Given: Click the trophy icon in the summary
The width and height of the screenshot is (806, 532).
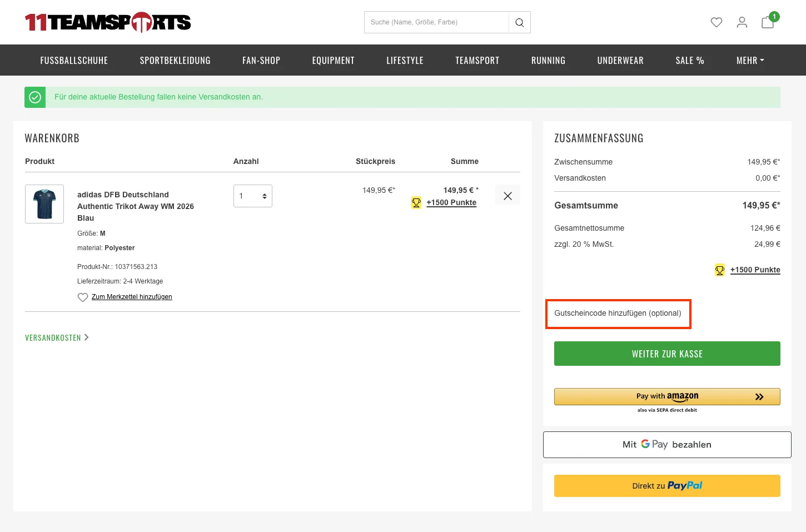Looking at the screenshot, I should coord(720,270).
